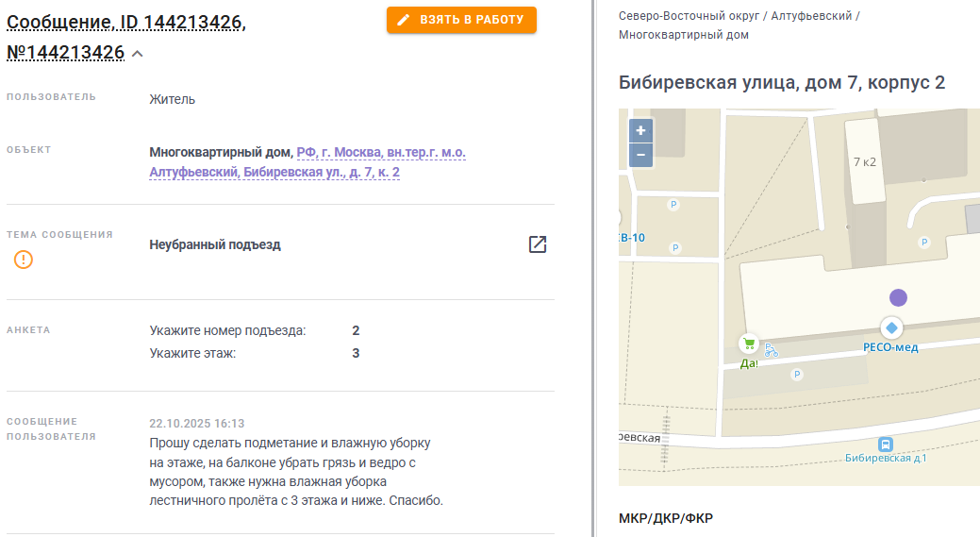Viewport: 980px width, 537px height.
Task: Click the parking P marker near ЕВ-10
Action: pyautogui.click(x=675, y=247)
